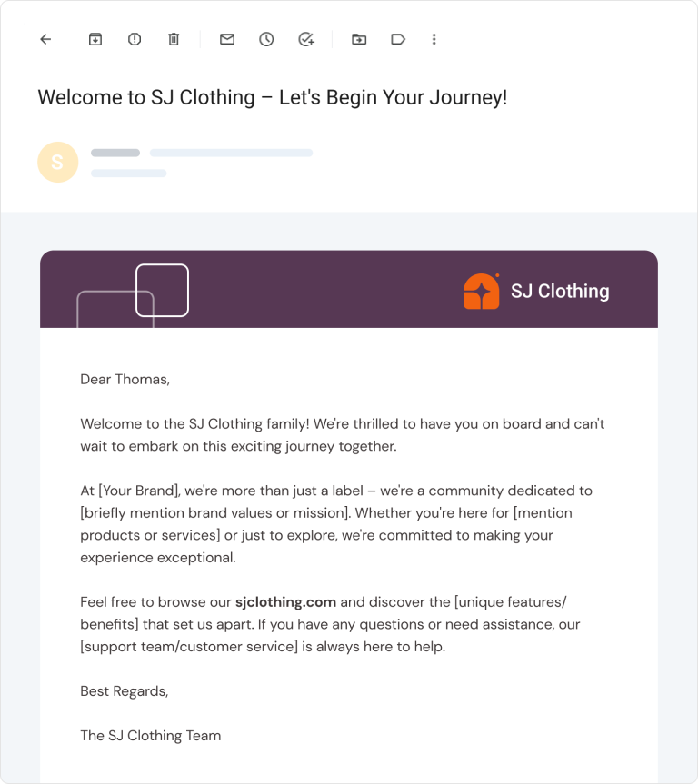The image size is (698, 784).
Task: Archive this email
Action: coord(95,39)
